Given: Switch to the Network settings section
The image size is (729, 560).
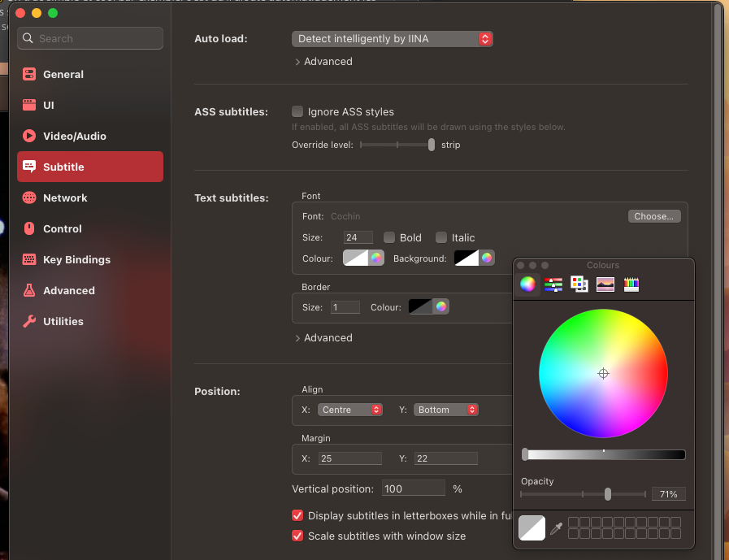Looking at the screenshot, I should (65, 198).
